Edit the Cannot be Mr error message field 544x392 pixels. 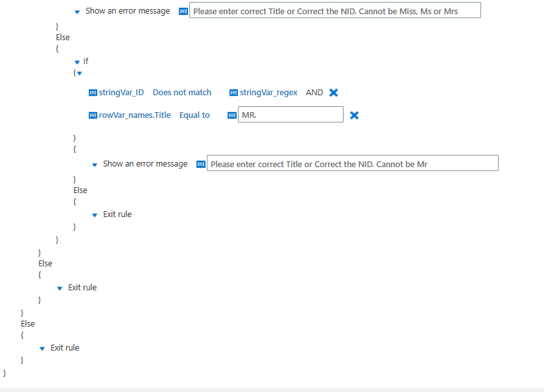353,163
